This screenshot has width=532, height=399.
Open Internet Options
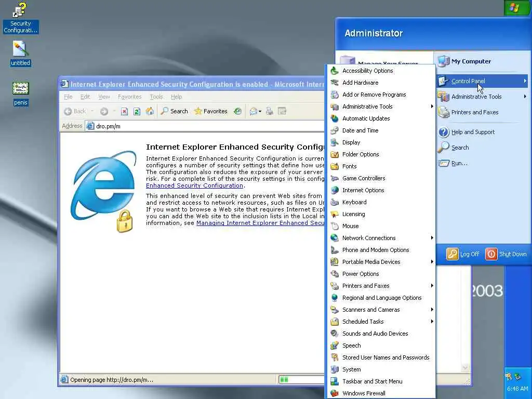pyautogui.click(x=380, y=190)
